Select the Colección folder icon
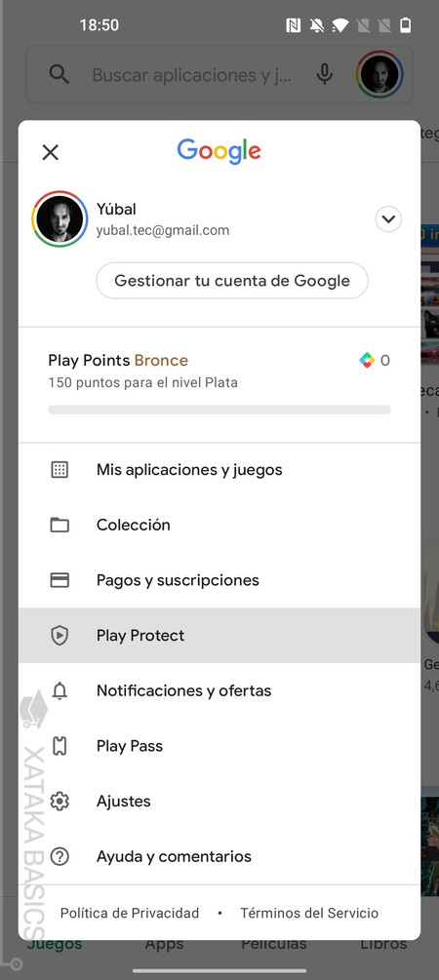 click(60, 525)
